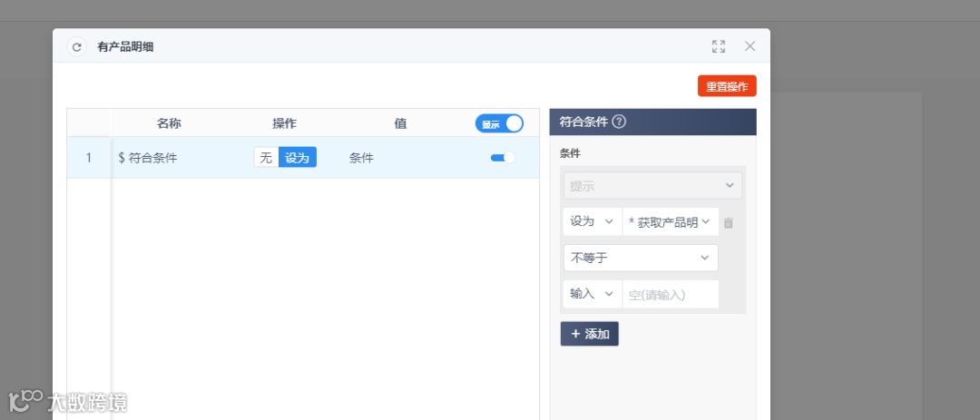Click the 条件 value cell
The height and width of the screenshot is (420, 980).
[361, 158]
